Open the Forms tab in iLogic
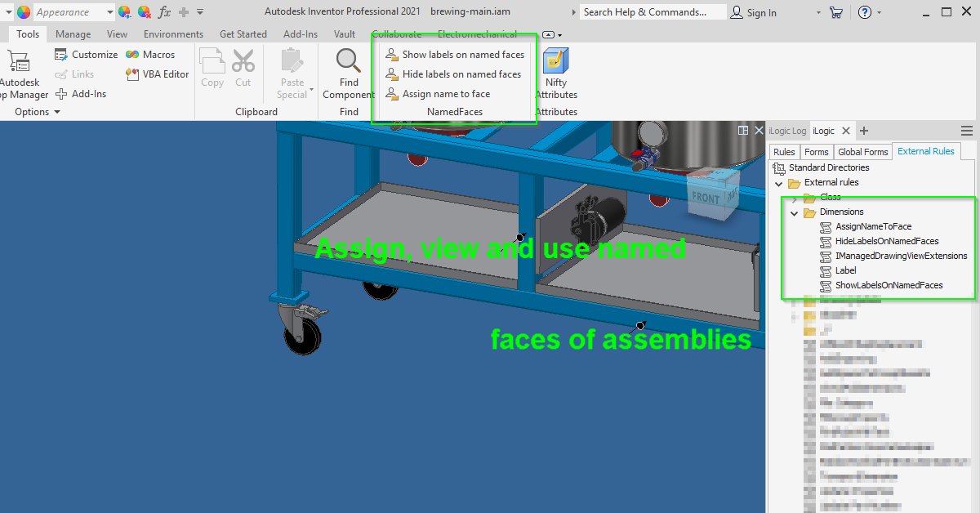Screen dimensions: 980x513 (x=816, y=152)
